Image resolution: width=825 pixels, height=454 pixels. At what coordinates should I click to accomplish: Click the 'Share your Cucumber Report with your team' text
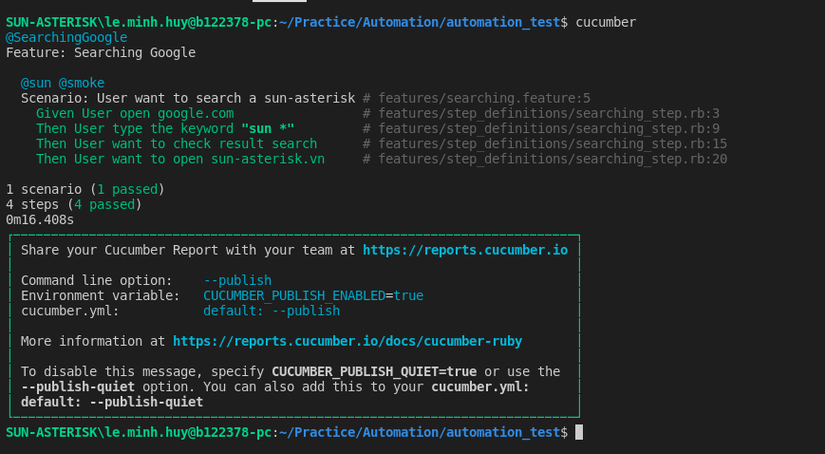176,250
